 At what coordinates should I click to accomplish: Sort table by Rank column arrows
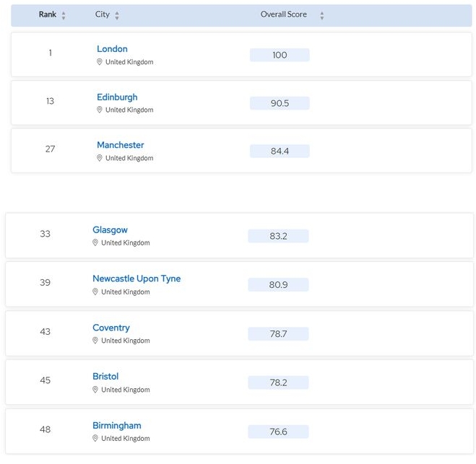coord(64,15)
